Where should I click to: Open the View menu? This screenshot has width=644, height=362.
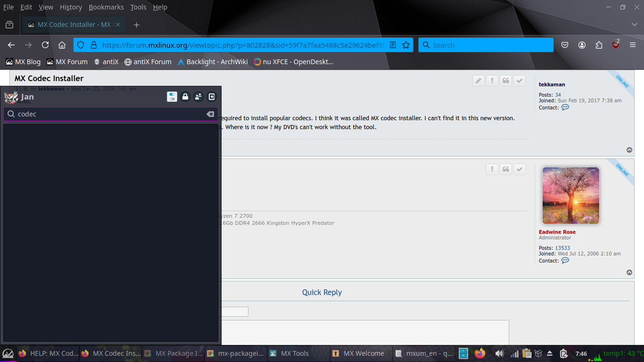(x=46, y=7)
